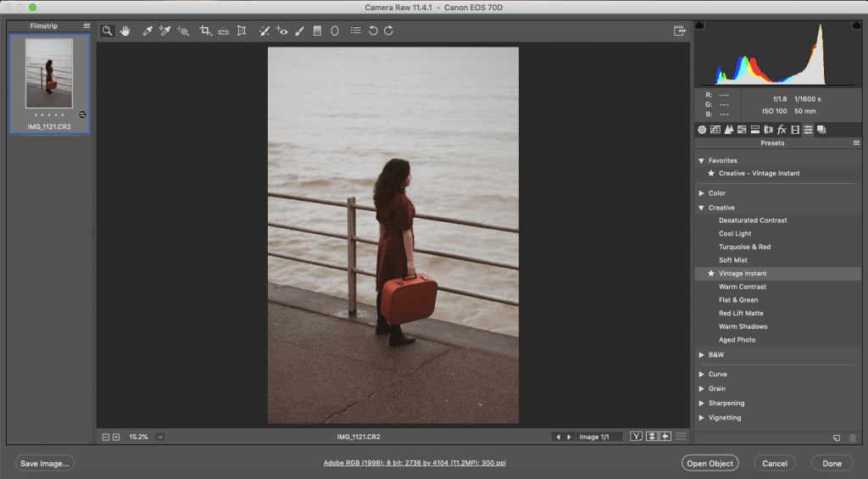The height and width of the screenshot is (479, 868).
Task: Switch to the Tone Curve panel tab
Action: tap(715, 130)
